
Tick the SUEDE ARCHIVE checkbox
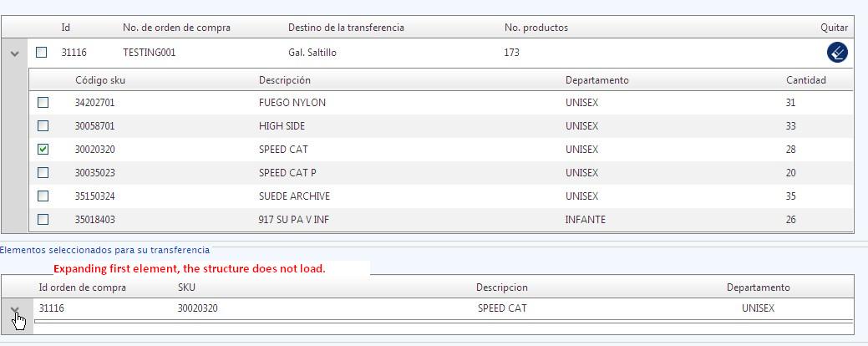pos(43,196)
